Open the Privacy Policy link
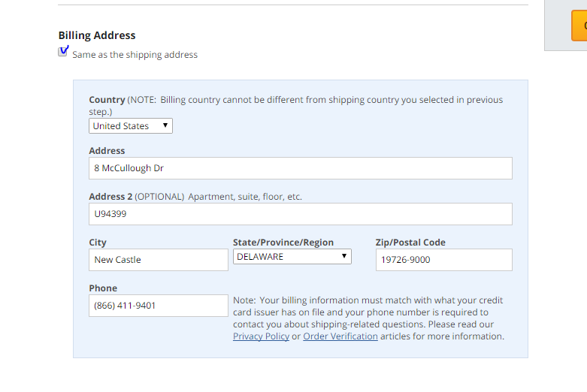Screen dimensions: 587x392 coord(261,336)
